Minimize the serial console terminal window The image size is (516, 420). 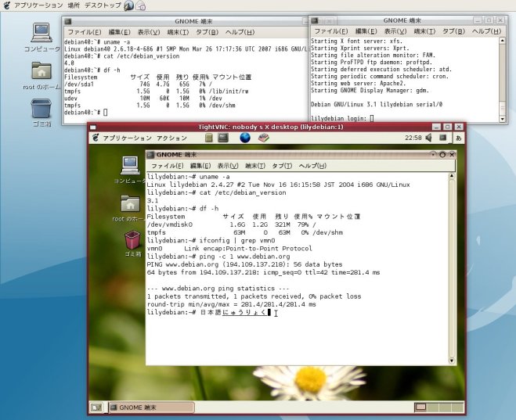[478, 20]
